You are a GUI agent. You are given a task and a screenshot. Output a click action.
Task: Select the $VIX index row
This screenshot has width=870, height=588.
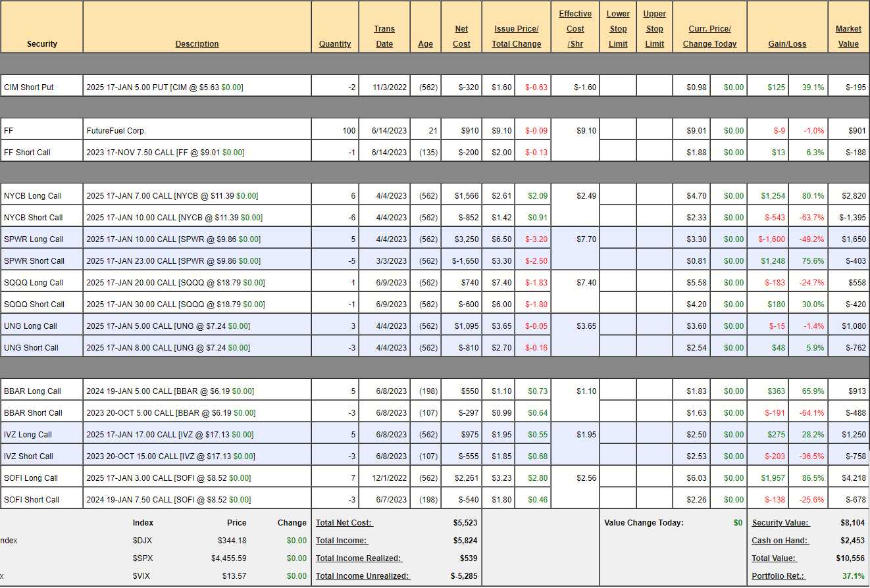(143, 576)
